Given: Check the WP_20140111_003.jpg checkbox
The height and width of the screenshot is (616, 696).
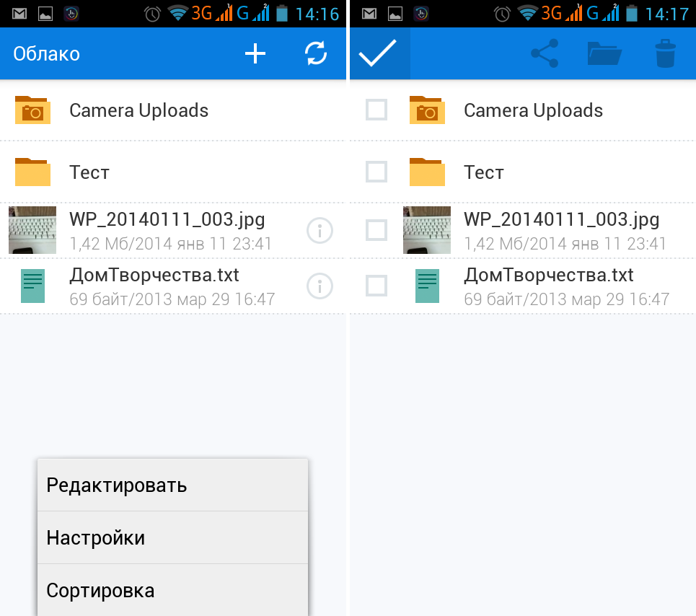Looking at the screenshot, I should [376, 230].
